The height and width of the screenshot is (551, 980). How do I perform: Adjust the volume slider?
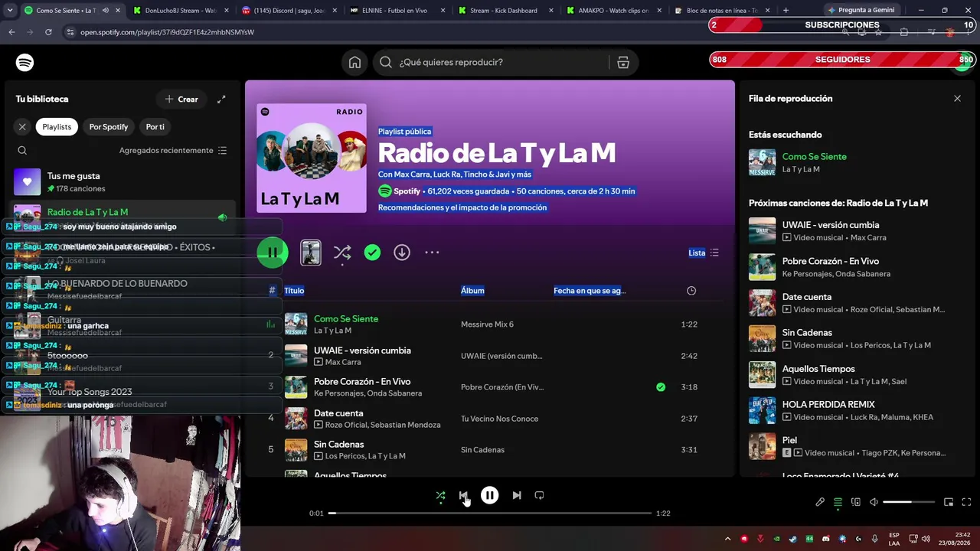pyautogui.click(x=909, y=503)
